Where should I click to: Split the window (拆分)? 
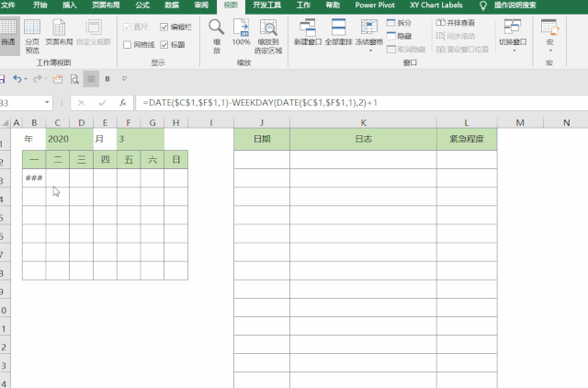[x=399, y=23]
